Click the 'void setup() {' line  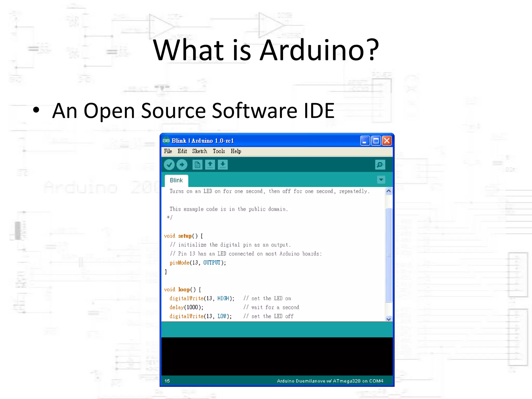[183, 236]
